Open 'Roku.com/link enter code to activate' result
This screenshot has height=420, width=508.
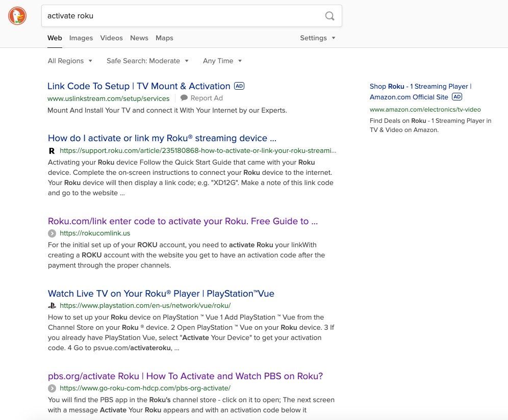pos(183,221)
